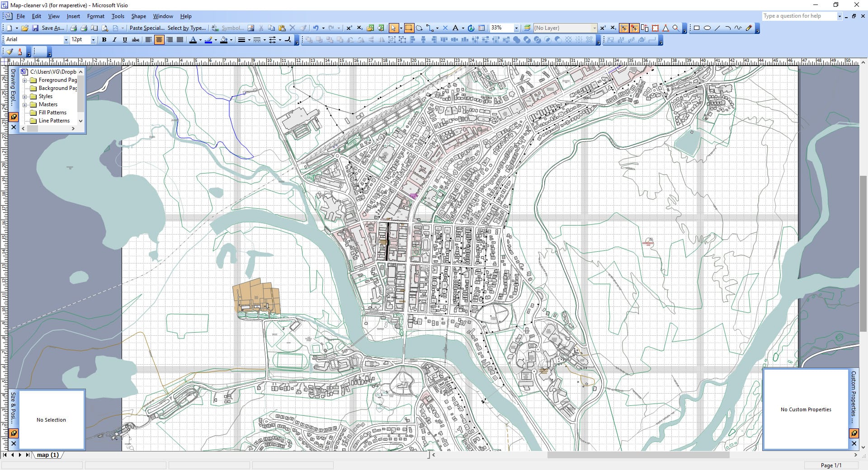
Task: Open the zoom percentage dropdown
Action: pos(517,28)
